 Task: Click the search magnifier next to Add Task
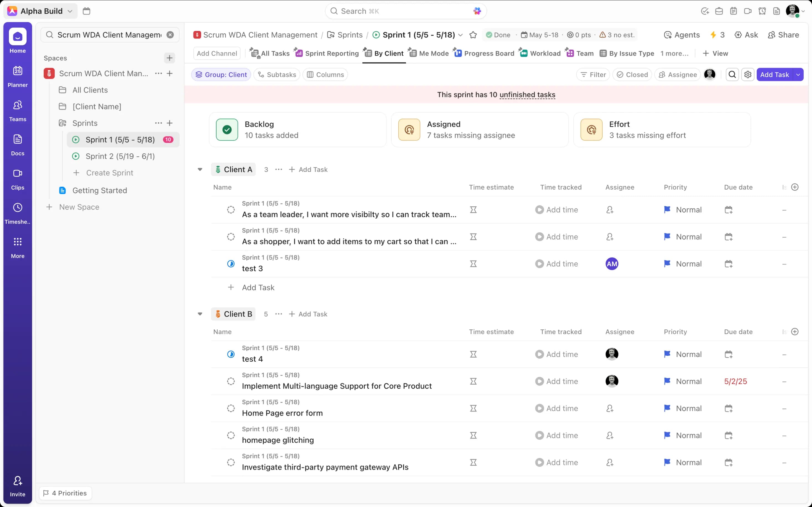point(732,74)
